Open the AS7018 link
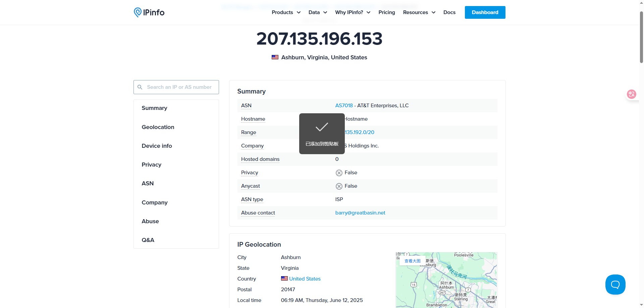Image resolution: width=644 pixels, height=308 pixels. [344, 106]
